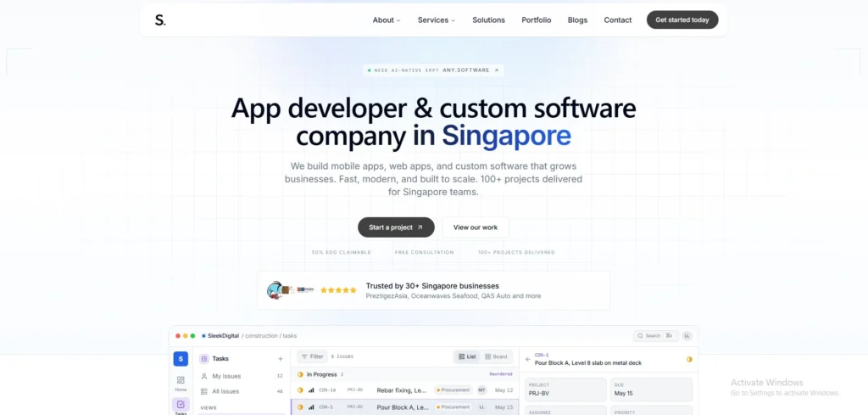This screenshot has width=868, height=415.
Task: Click the FREE CONSULTATION label
Action: click(424, 253)
